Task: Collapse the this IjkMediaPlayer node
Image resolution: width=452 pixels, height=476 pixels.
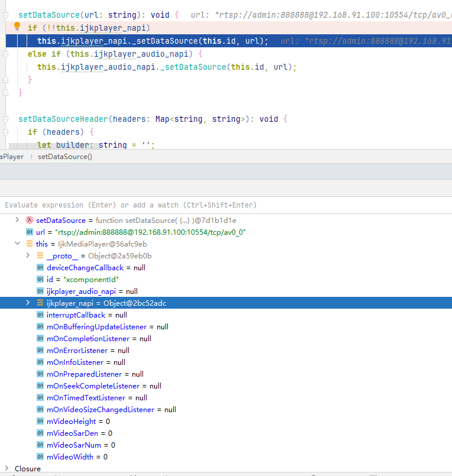Action: pyautogui.click(x=17, y=244)
